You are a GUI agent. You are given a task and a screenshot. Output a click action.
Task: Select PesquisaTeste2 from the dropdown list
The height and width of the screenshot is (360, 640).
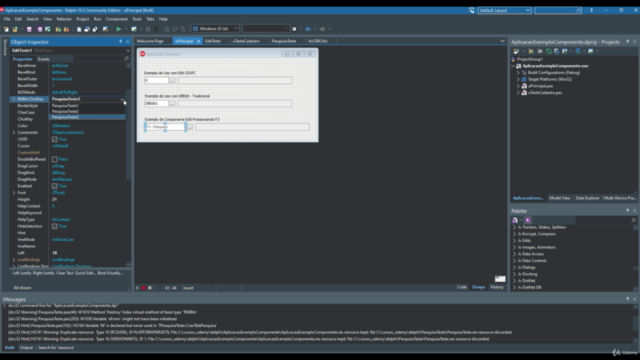point(87,111)
